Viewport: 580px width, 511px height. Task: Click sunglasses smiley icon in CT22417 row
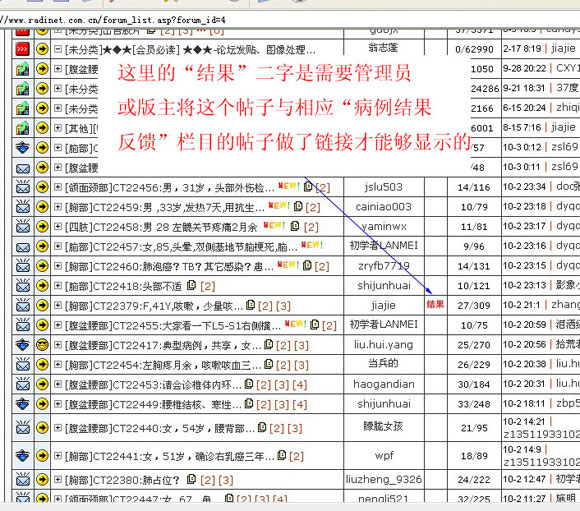(x=43, y=345)
